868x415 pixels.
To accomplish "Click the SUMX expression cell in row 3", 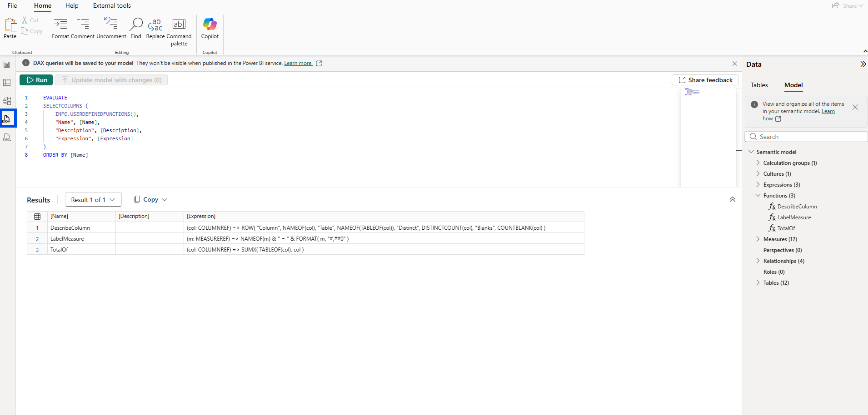I will coord(384,250).
